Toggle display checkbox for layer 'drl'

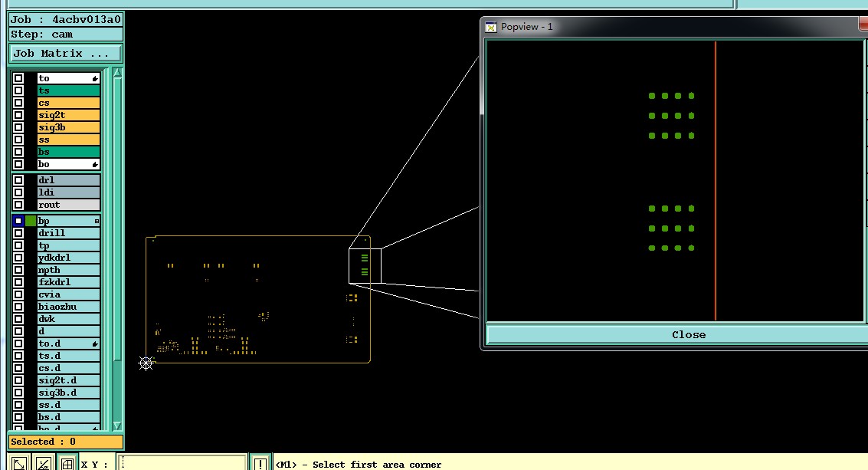pyautogui.click(x=18, y=180)
